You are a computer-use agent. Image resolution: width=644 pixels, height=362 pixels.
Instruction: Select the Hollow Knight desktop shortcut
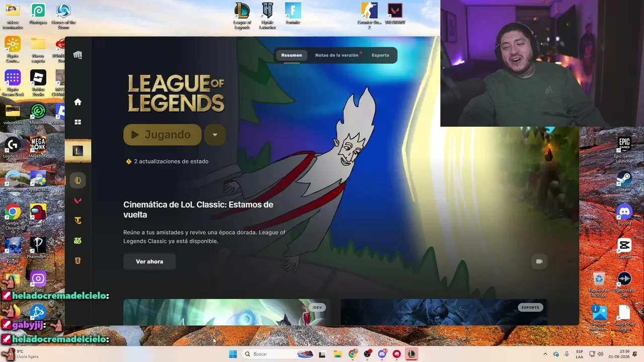pos(13,250)
